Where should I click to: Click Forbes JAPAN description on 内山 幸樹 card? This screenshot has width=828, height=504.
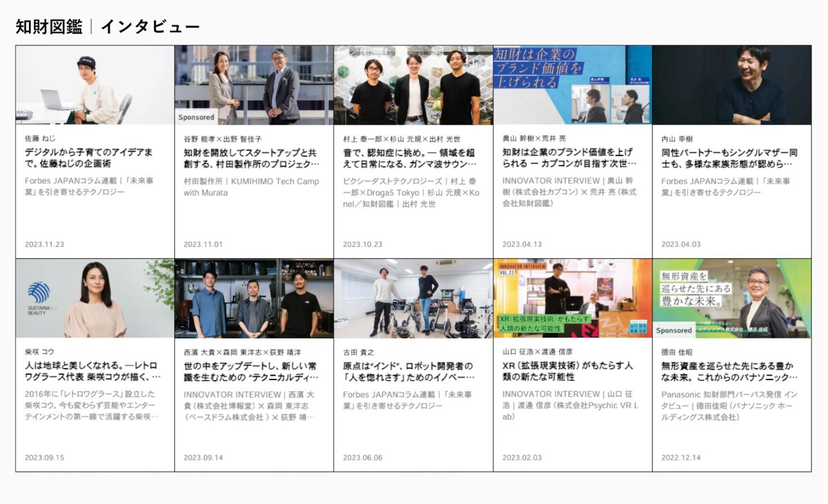point(726,187)
